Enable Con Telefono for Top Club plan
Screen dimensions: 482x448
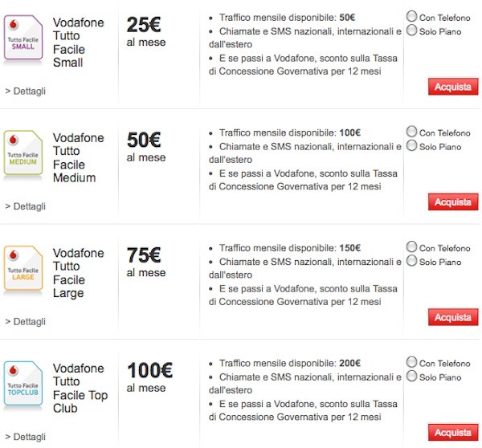point(412,363)
